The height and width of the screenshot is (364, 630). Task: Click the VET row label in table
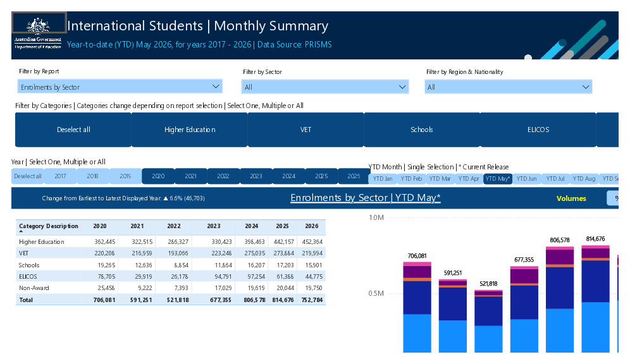[x=23, y=253]
